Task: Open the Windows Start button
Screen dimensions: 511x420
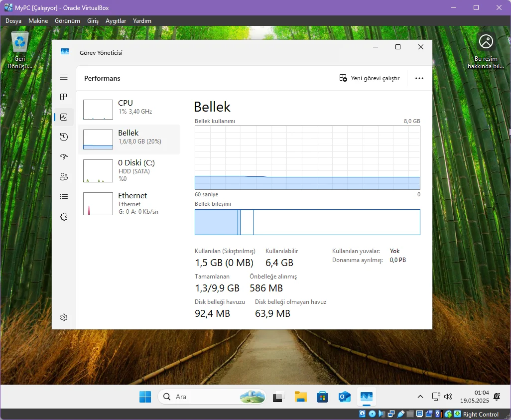Action: click(x=145, y=397)
